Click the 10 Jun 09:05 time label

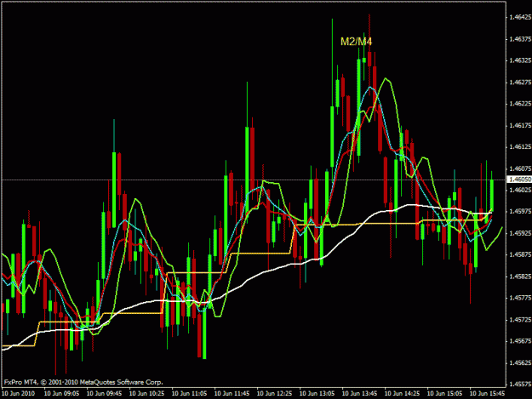pos(62,393)
